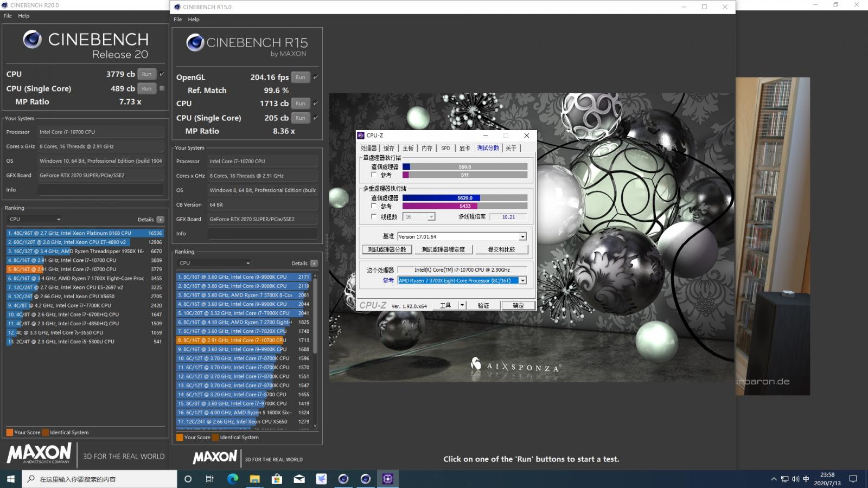The image size is (868, 488).
Task: Enable single-thread 參考 checkbox in CPU-Z
Action: (374, 175)
